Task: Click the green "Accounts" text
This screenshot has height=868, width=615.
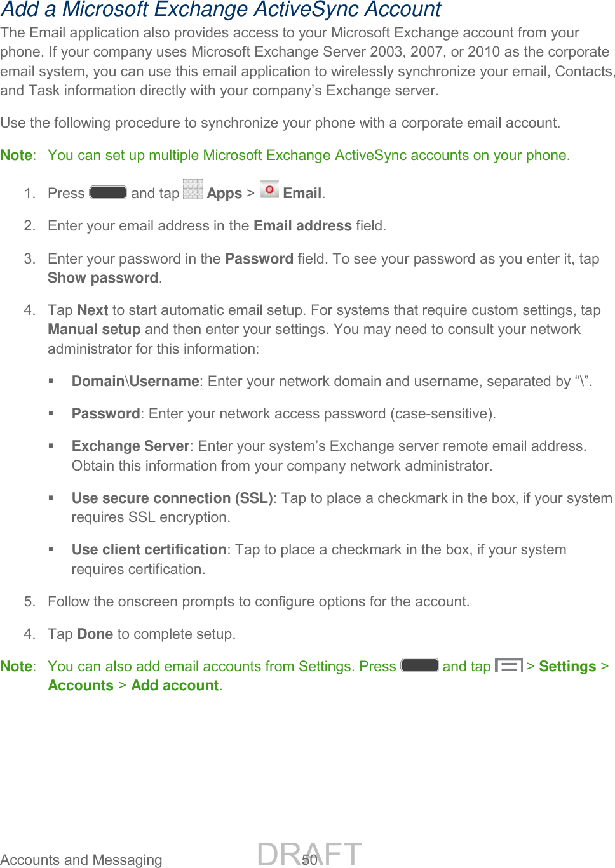Action: click(81, 686)
